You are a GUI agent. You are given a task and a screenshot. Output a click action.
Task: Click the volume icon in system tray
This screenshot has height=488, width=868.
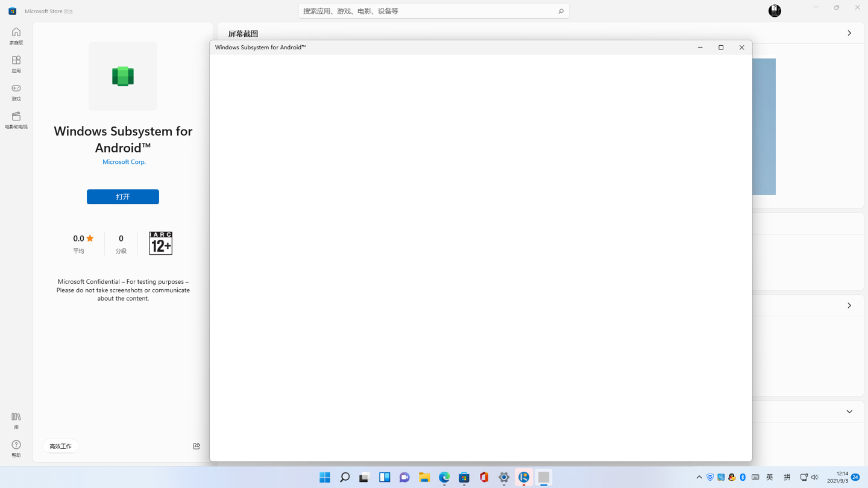coord(815,477)
